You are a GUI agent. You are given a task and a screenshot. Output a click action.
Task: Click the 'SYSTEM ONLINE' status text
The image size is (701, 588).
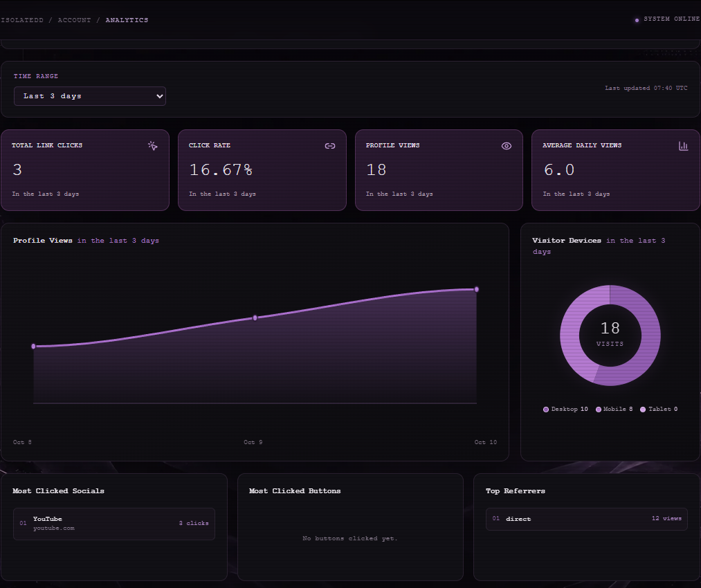671,19
